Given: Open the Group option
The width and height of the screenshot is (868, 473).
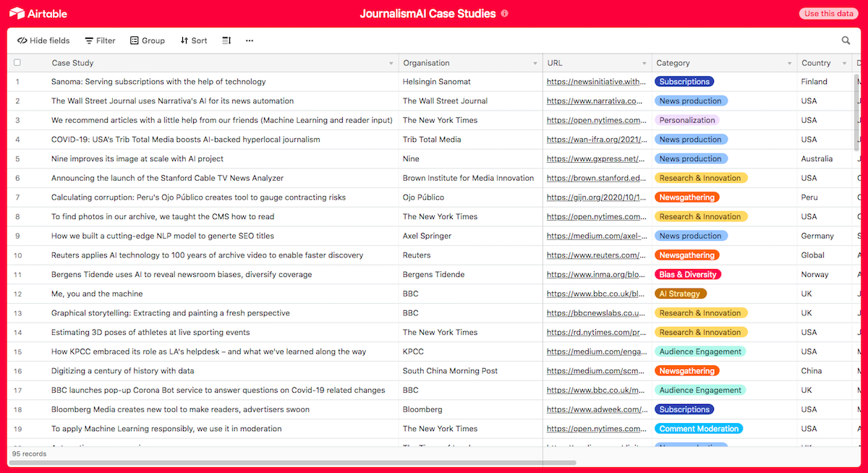Looking at the screenshot, I should tap(148, 41).
